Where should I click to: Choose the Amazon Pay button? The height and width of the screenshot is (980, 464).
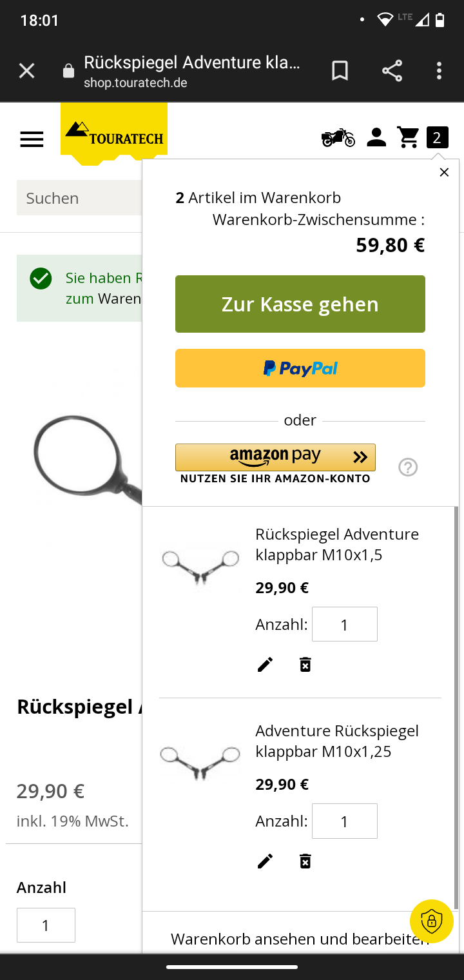[x=275, y=457]
